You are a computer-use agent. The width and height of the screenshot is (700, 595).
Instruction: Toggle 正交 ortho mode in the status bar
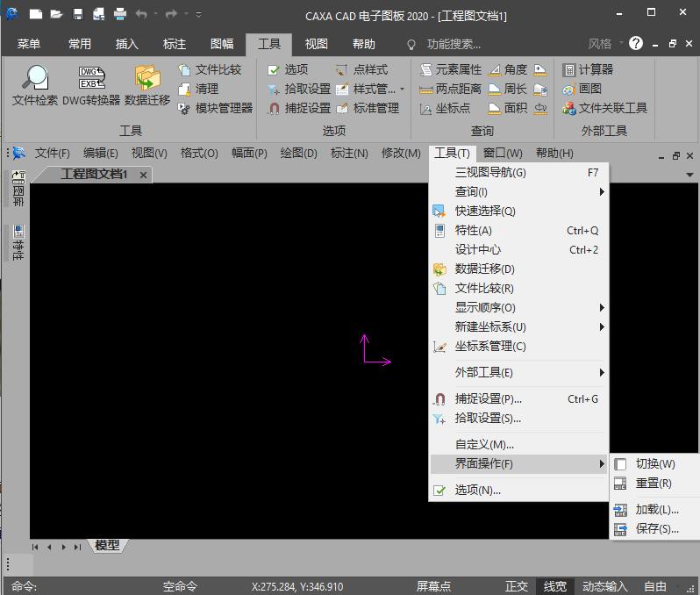(517, 586)
